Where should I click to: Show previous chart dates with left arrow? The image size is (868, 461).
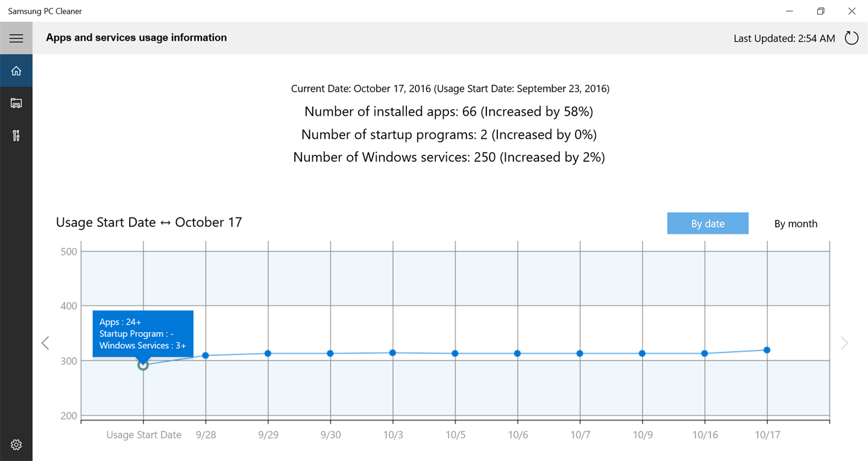(45, 343)
